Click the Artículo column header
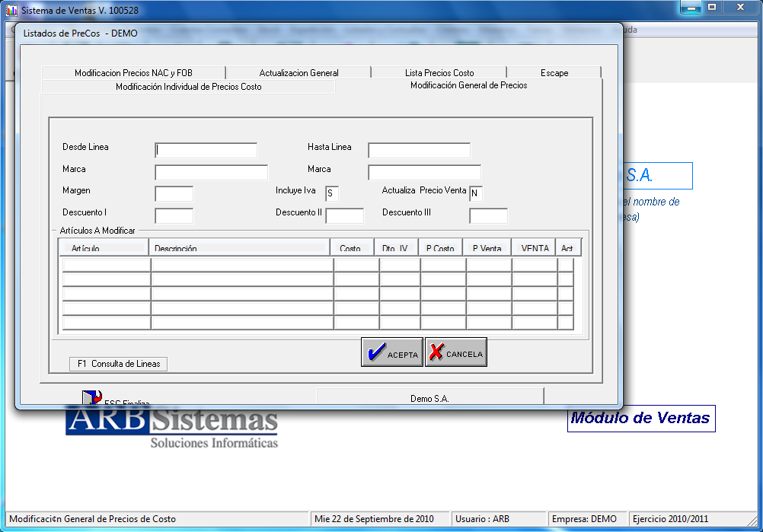This screenshot has width=763, height=532. click(104, 248)
